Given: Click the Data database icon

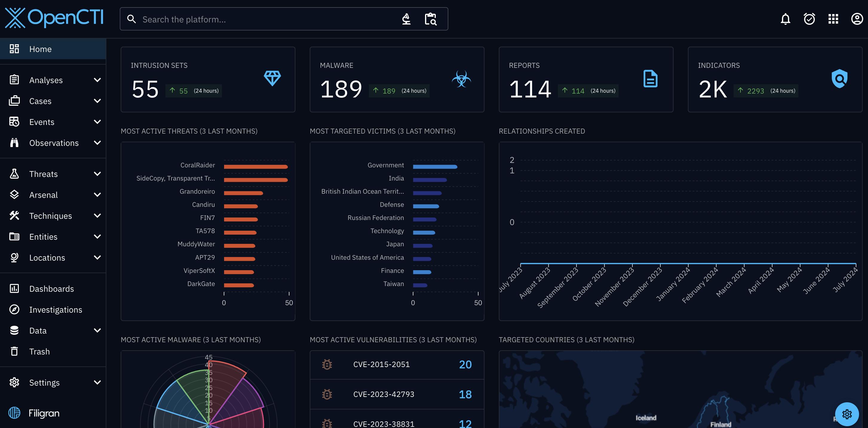Looking at the screenshot, I should [14, 330].
